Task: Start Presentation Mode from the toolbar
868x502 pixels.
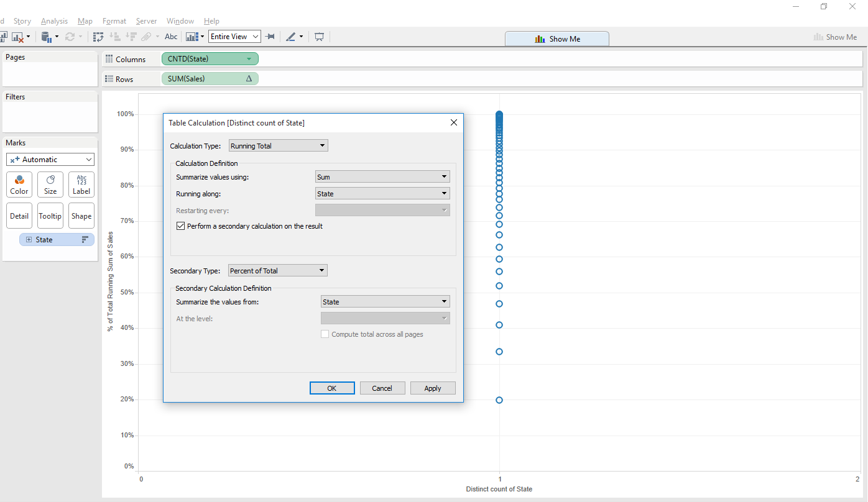Action: click(319, 37)
